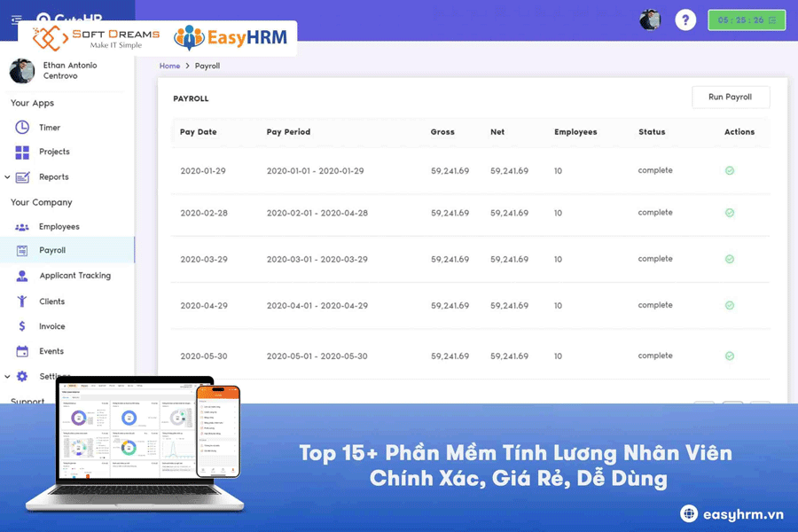Click the green session timer display

coord(747,19)
